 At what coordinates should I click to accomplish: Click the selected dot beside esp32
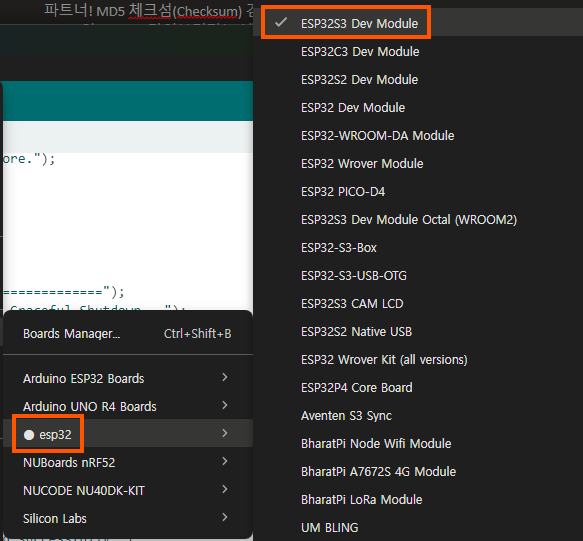pyautogui.click(x=29, y=435)
